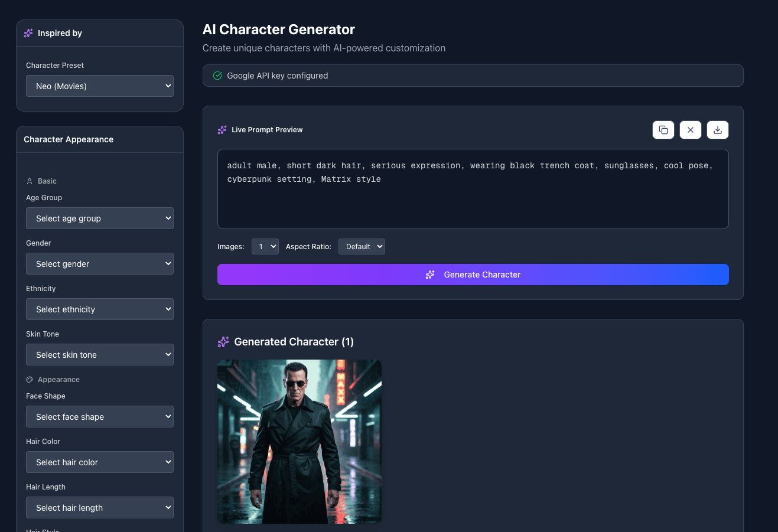Click the Character Preset label

55,66
